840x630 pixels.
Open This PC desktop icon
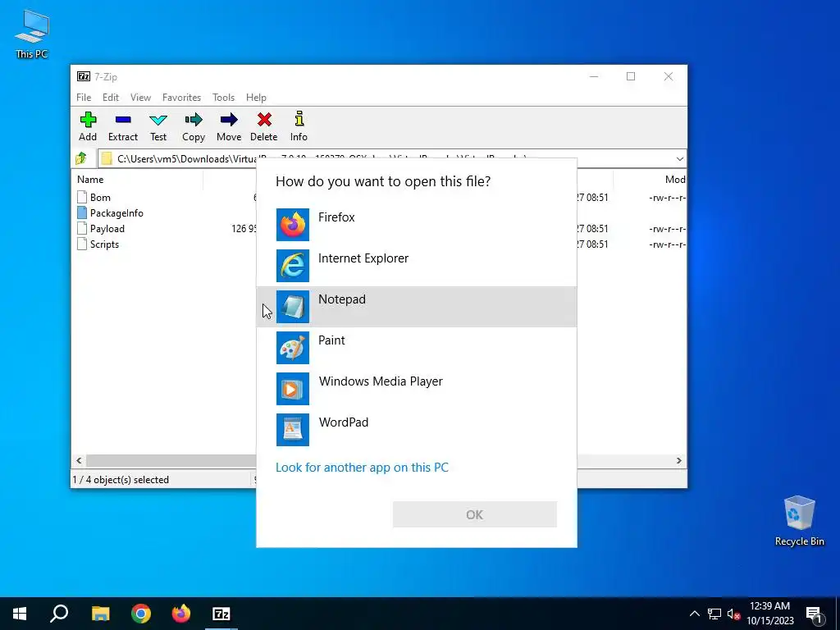click(x=32, y=34)
